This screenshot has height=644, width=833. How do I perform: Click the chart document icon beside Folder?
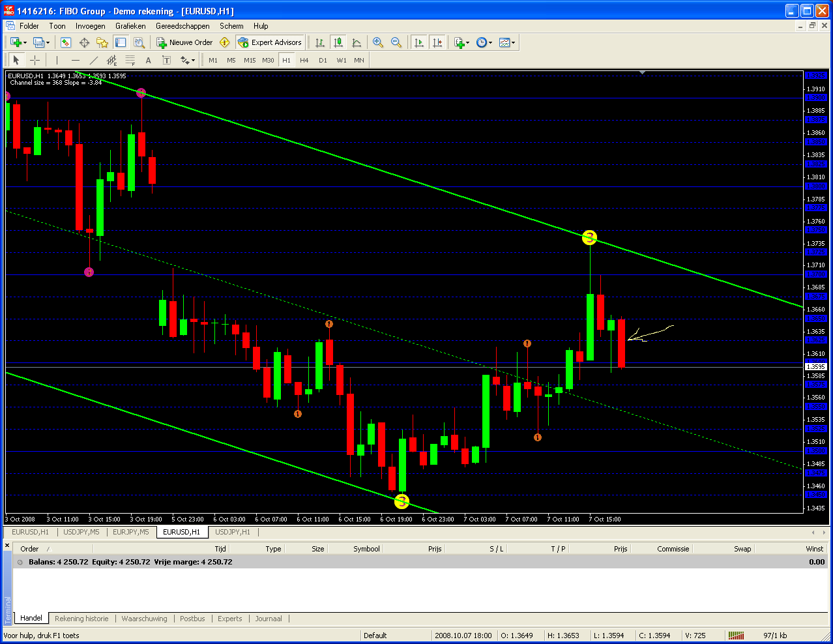10,26
